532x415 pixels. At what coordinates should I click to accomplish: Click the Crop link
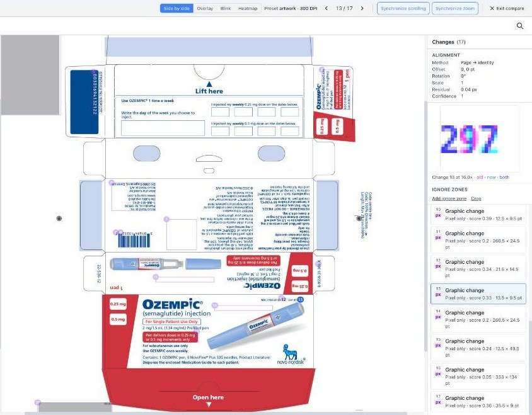(x=476, y=199)
